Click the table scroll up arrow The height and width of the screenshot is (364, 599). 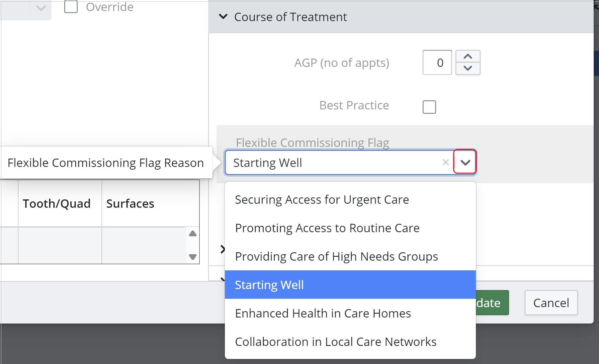tap(193, 234)
